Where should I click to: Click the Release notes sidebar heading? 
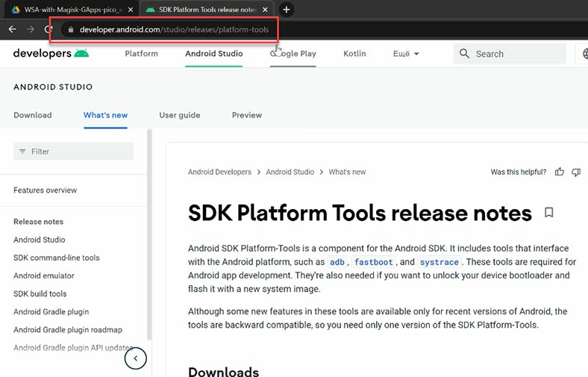pos(38,222)
